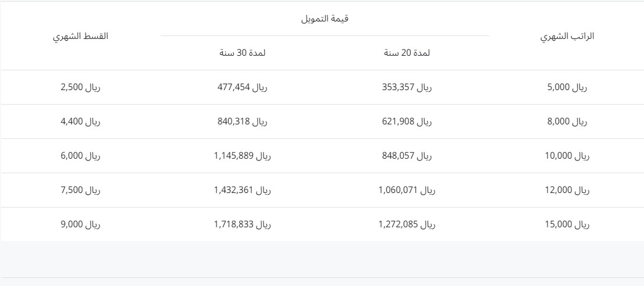This screenshot has width=644, height=286.
Task: Select the القسط الشهري column header
Action: [x=80, y=36]
